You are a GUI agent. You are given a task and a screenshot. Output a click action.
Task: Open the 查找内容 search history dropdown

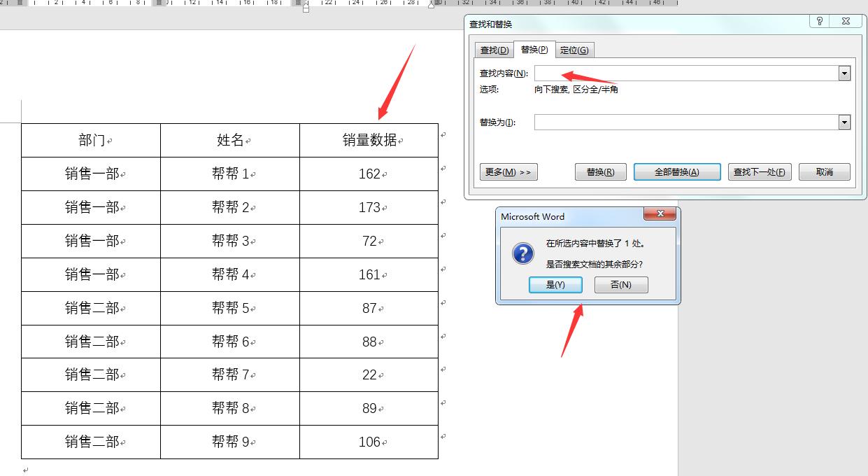click(844, 73)
